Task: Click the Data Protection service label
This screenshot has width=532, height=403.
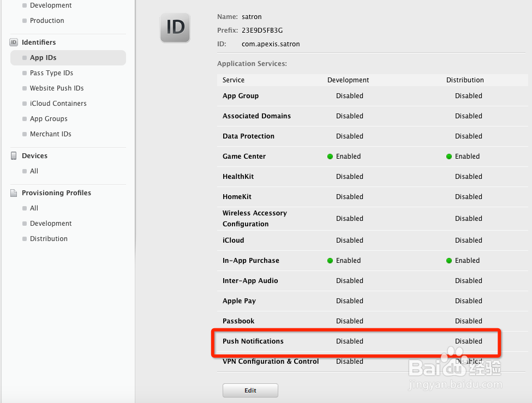Action: click(248, 136)
